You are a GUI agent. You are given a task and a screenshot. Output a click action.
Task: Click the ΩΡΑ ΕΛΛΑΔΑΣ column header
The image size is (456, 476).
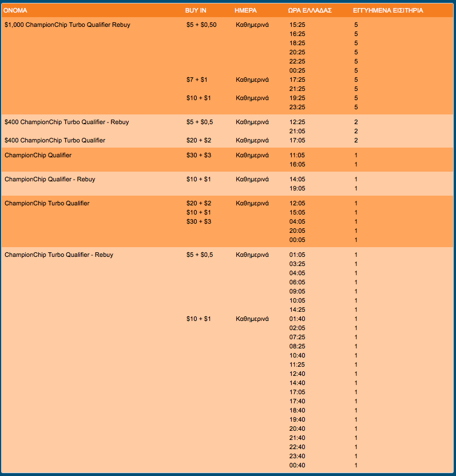tap(310, 10)
